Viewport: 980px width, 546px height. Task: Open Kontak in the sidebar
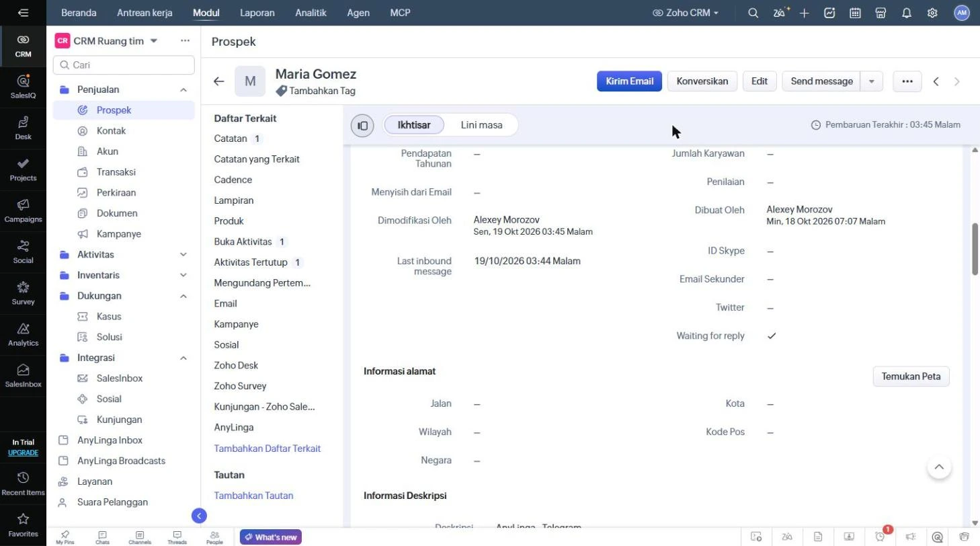(111, 131)
